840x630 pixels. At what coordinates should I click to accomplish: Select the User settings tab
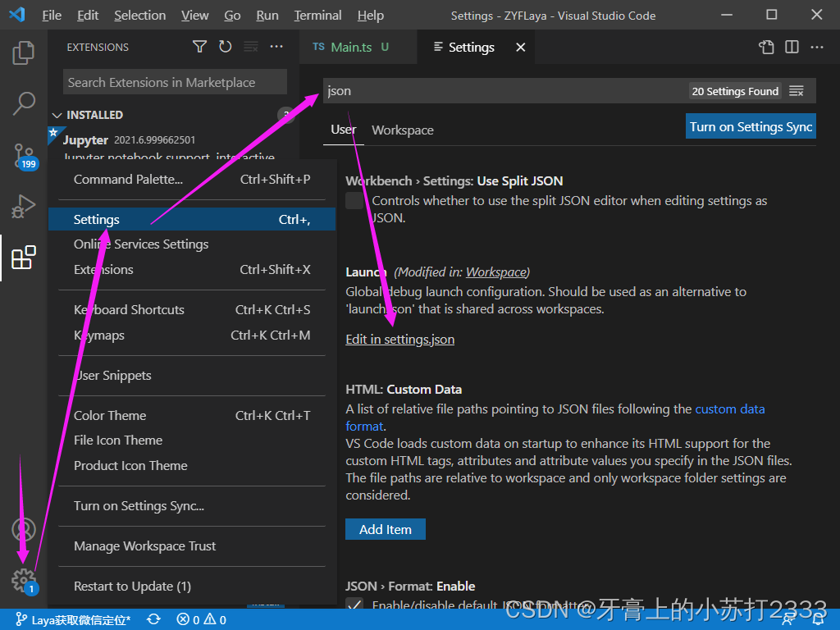click(x=344, y=130)
